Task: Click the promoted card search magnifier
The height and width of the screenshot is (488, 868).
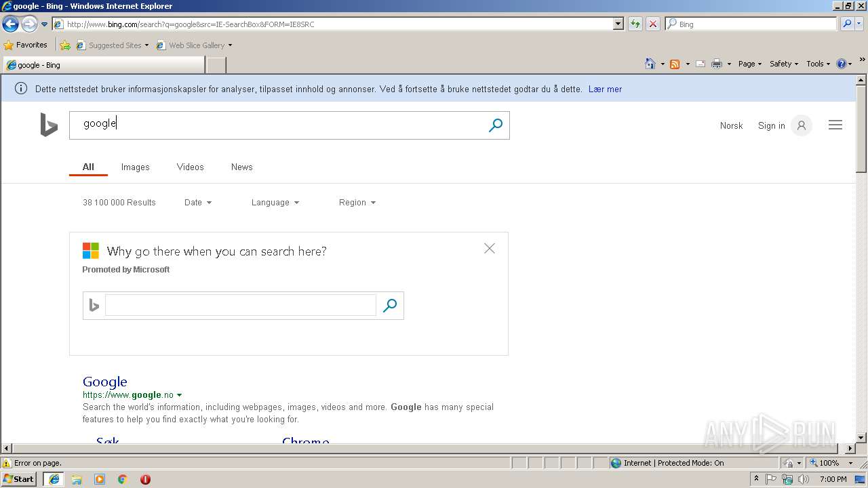Action: tap(390, 306)
